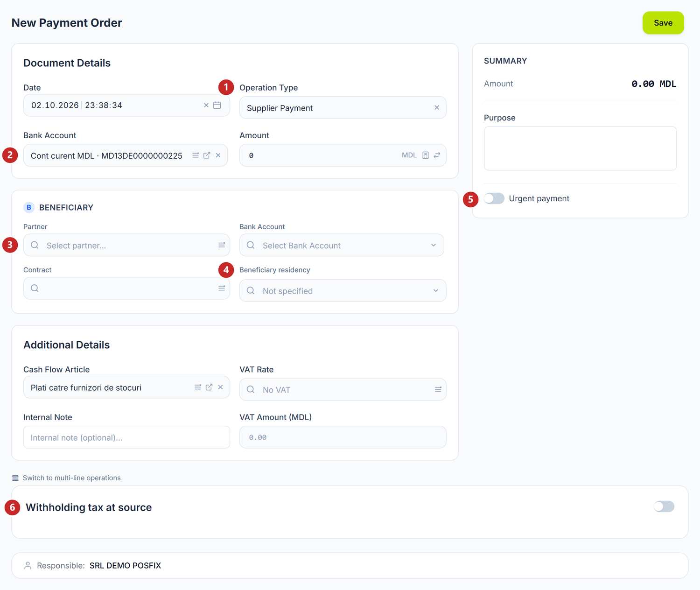Click the 0.00 MDL summary amount
The height and width of the screenshot is (590, 700).
coord(654,84)
